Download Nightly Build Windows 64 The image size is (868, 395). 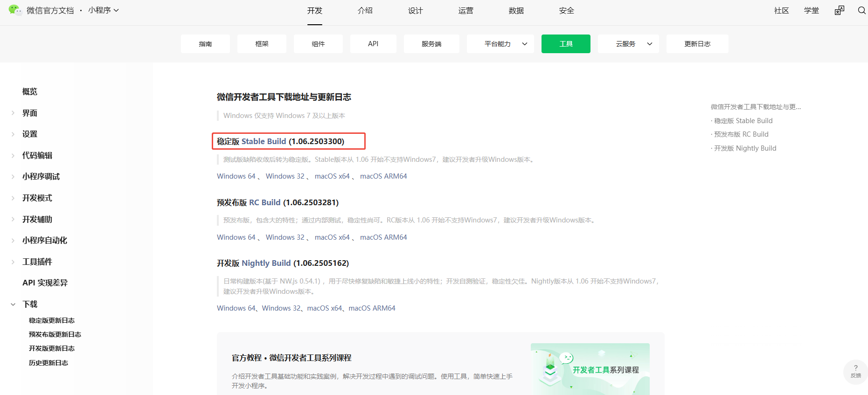pyautogui.click(x=236, y=308)
